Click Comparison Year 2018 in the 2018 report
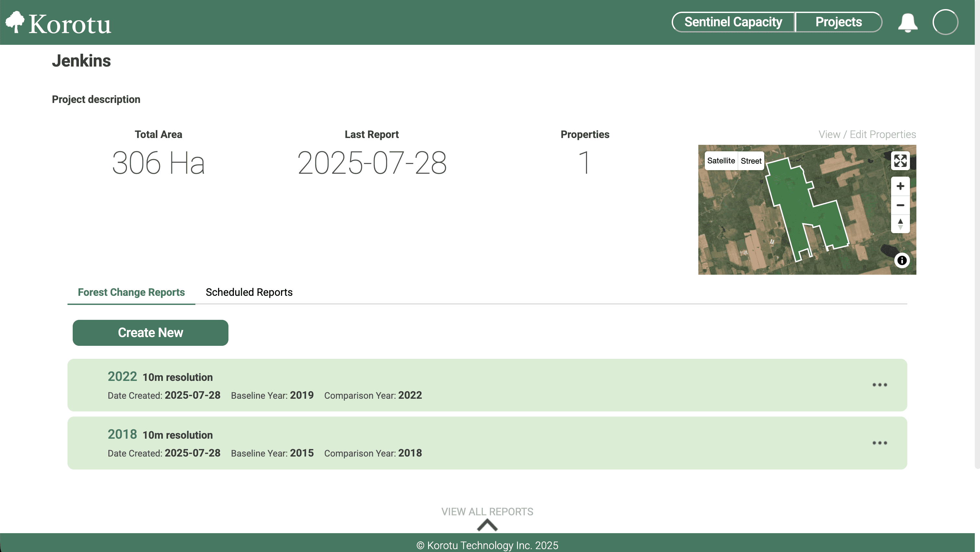980x552 pixels. click(373, 453)
